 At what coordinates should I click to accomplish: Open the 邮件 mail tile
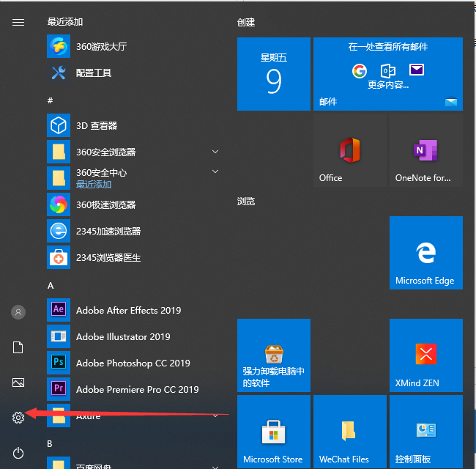pyautogui.click(x=387, y=74)
